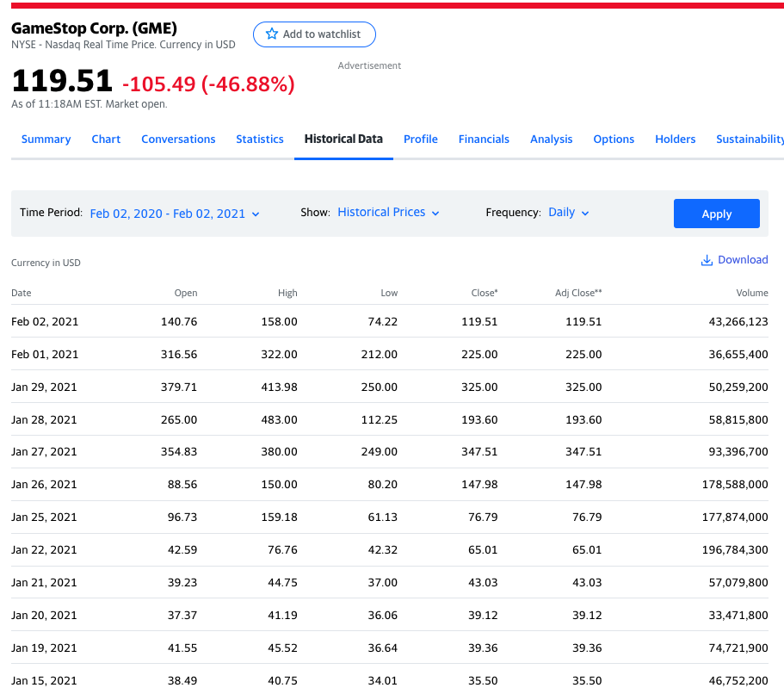Select the Jan 15, 2021 date cell
Image resolution: width=784 pixels, height=694 pixels.
point(44,680)
